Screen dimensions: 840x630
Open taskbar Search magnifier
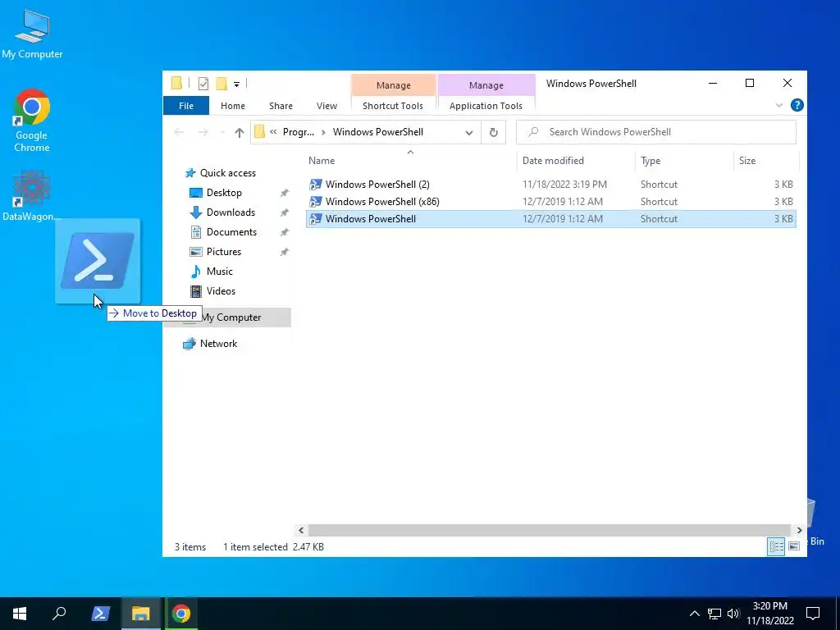coord(59,614)
